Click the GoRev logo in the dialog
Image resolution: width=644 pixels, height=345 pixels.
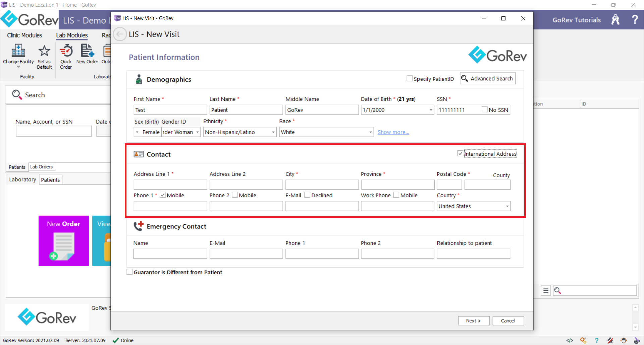(497, 55)
